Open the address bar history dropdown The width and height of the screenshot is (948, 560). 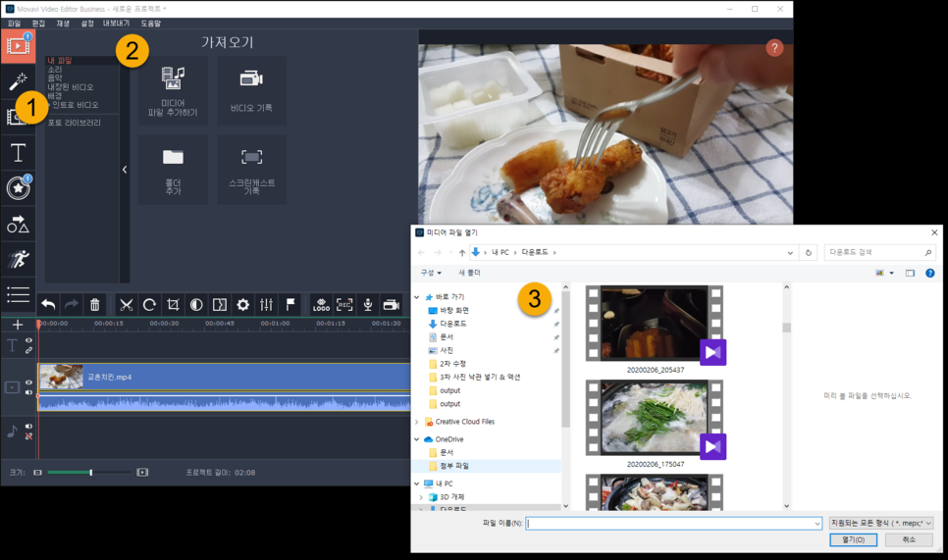coord(790,252)
